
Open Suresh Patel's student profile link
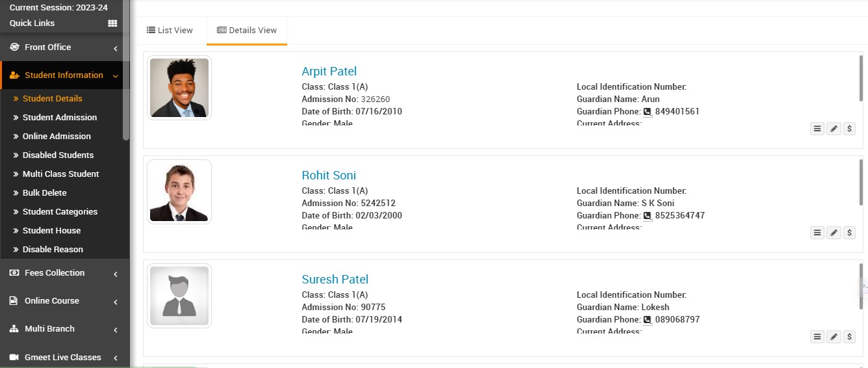click(335, 280)
